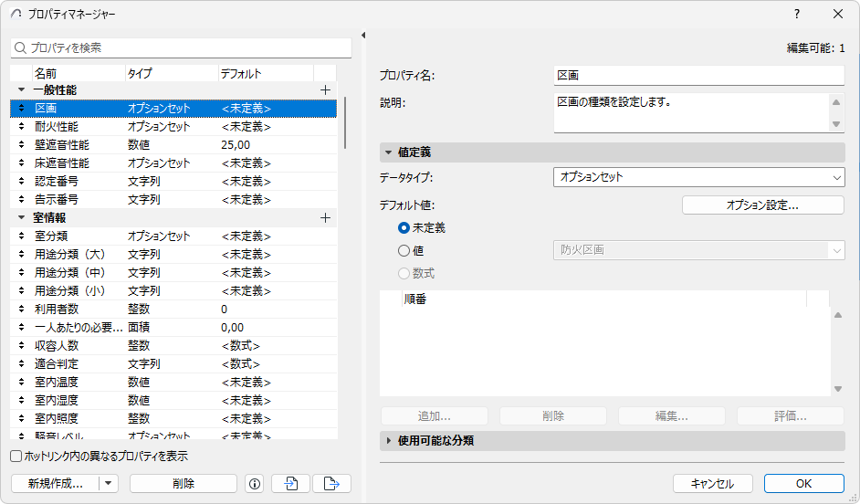
Task: Open the help question mark
Action: point(797,14)
